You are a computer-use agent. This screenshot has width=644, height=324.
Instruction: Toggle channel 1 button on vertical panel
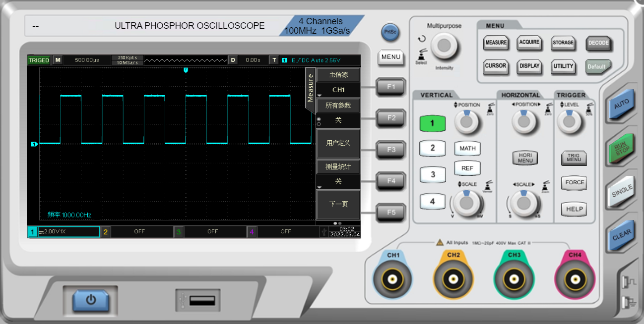432,123
